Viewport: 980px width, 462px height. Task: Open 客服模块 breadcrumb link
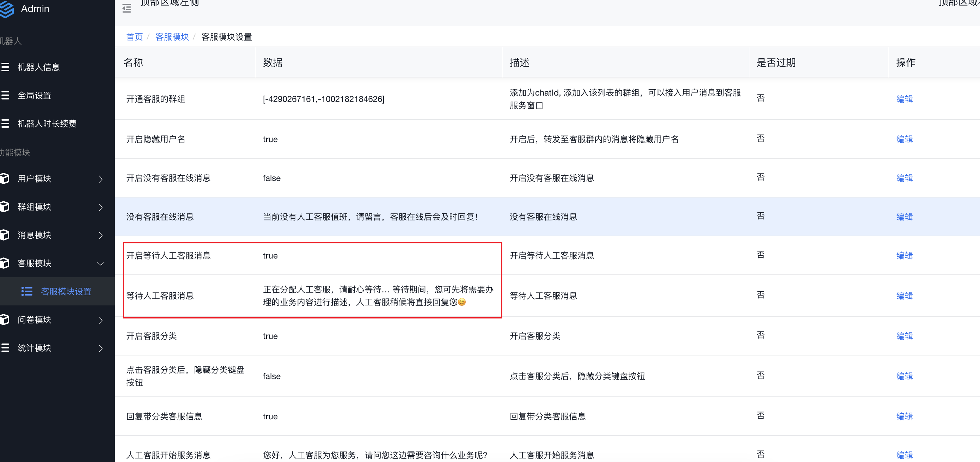point(172,37)
